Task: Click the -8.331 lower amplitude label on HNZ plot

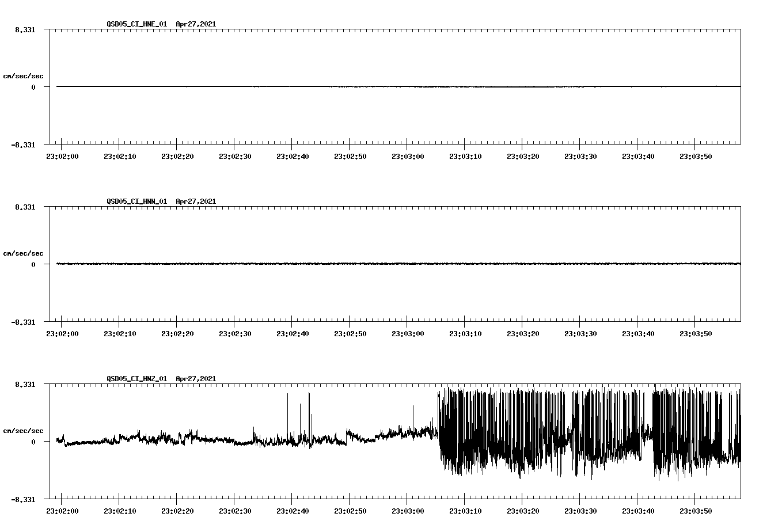Action: point(24,500)
